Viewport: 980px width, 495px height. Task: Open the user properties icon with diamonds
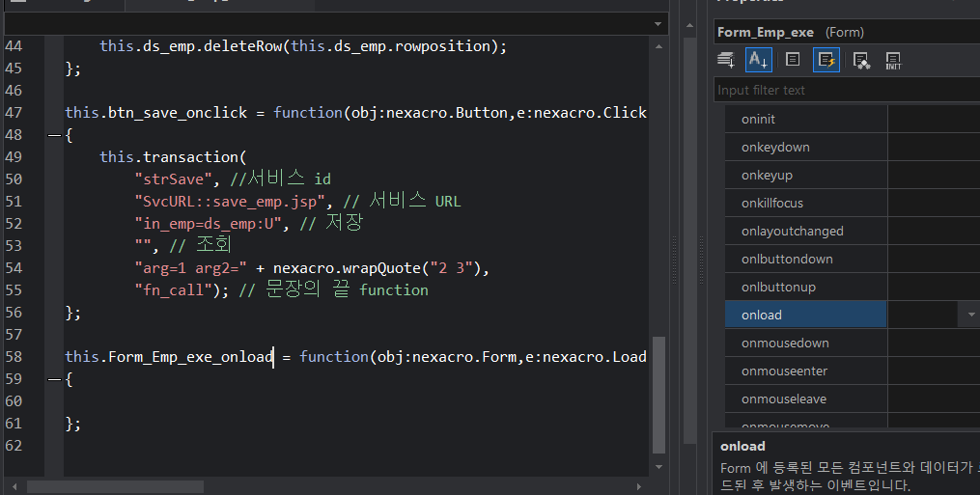pyautogui.click(x=861, y=61)
